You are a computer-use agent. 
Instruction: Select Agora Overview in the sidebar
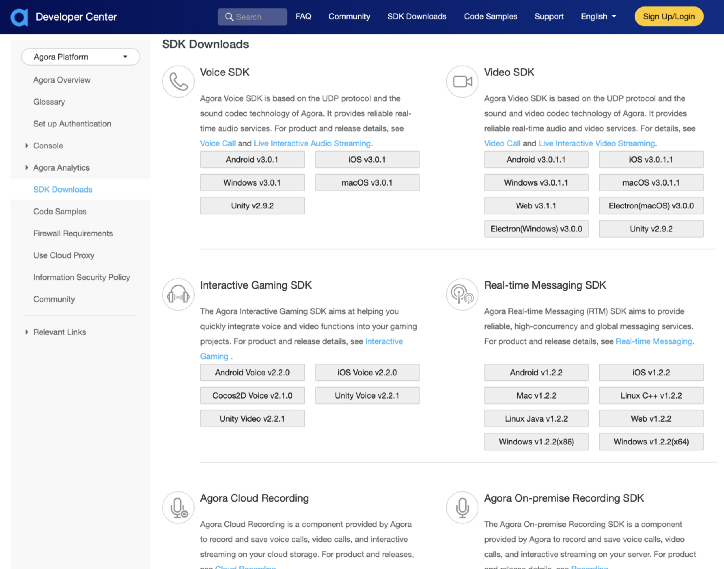tap(62, 80)
